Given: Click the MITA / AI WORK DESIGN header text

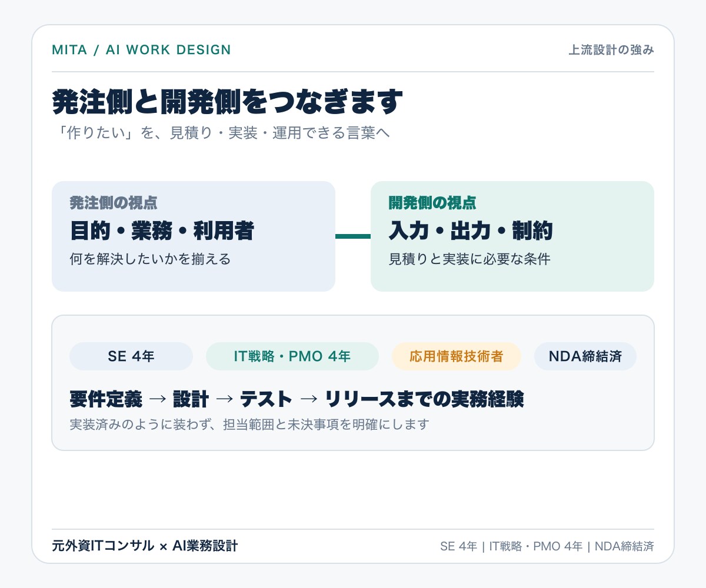Looking at the screenshot, I should click(x=141, y=50).
